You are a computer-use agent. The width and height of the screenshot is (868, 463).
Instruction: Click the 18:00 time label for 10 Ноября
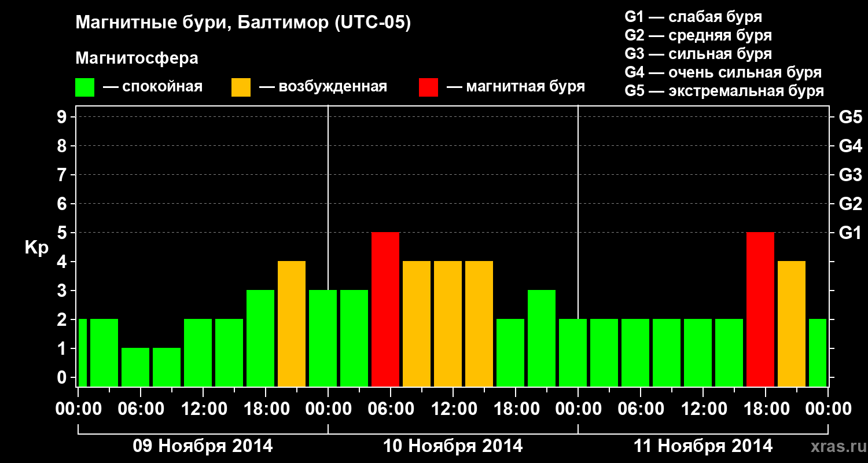click(516, 409)
